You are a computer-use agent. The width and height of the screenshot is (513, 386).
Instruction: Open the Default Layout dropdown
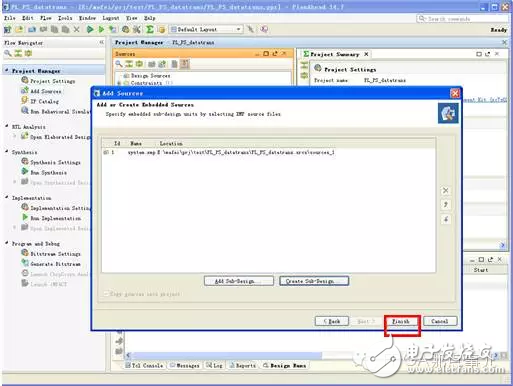coord(206,29)
